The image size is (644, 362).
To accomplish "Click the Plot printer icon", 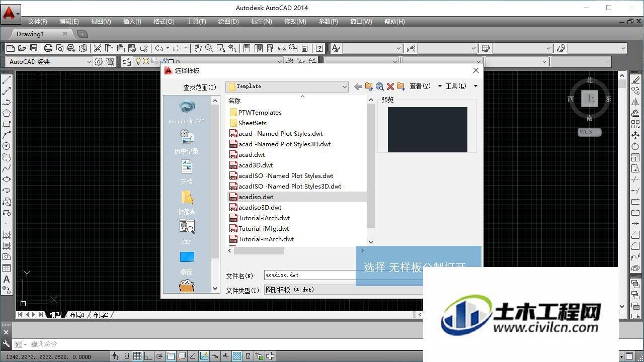I will [x=48, y=48].
